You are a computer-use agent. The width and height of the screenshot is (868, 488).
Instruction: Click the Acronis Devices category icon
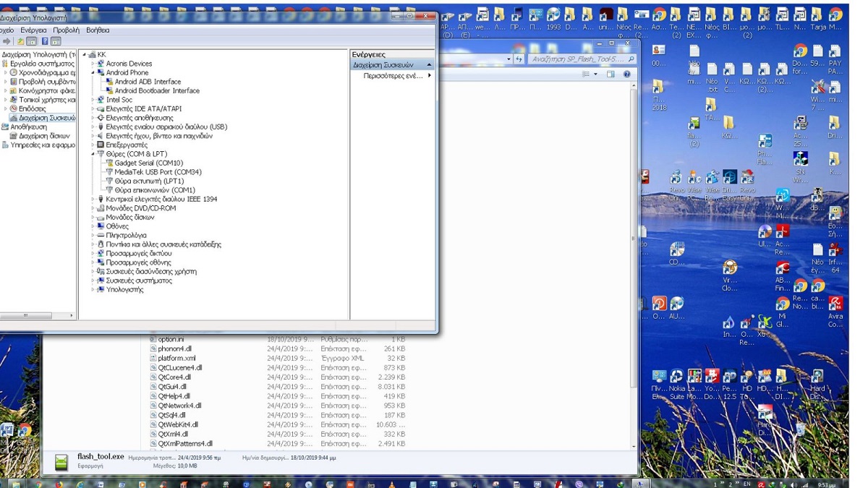pos(101,64)
